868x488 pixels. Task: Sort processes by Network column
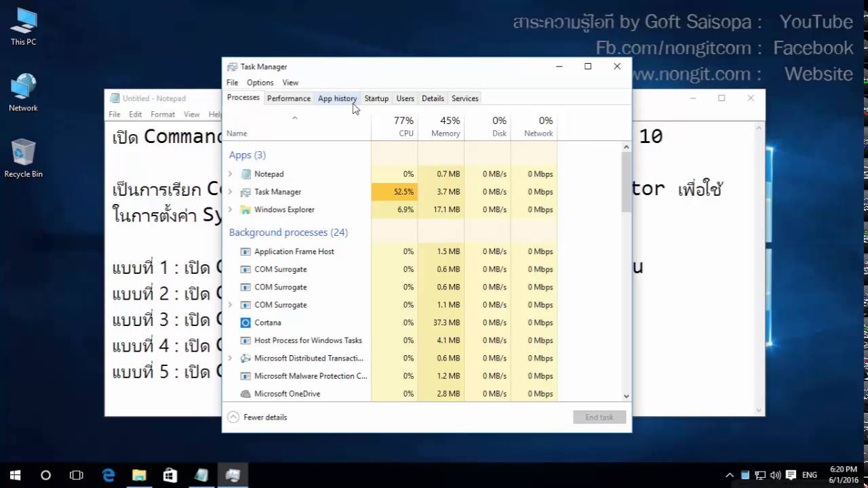(x=534, y=126)
